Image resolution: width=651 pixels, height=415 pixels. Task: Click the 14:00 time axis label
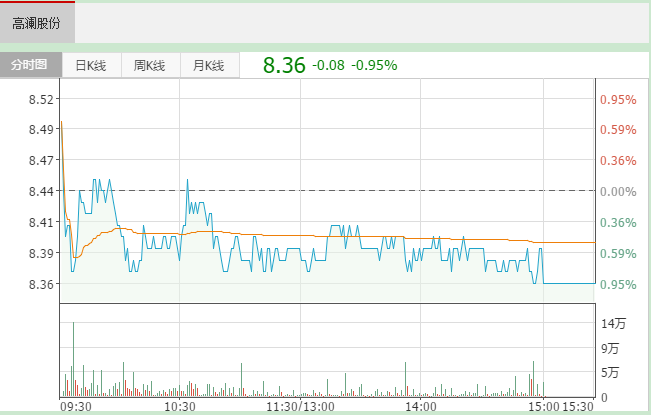tap(420, 407)
